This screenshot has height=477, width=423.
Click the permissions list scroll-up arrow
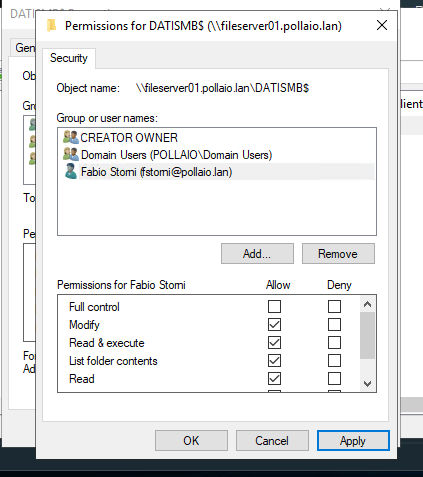coord(367,304)
